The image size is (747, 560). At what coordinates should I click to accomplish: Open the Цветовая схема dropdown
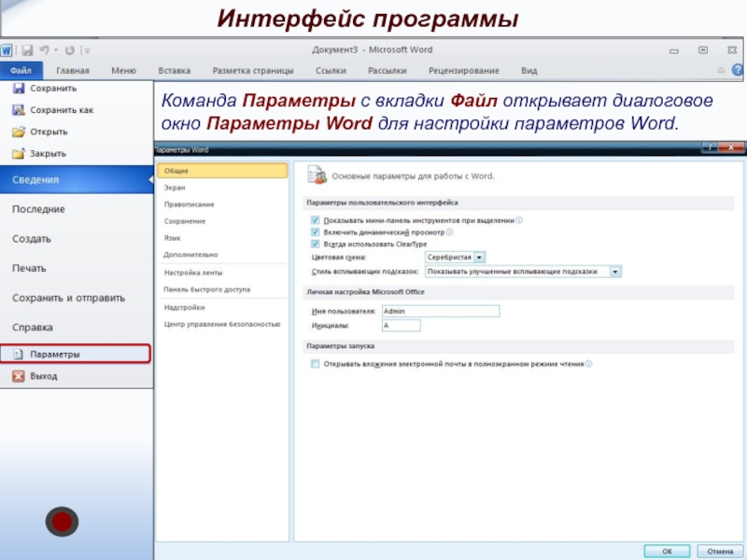[x=479, y=257]
